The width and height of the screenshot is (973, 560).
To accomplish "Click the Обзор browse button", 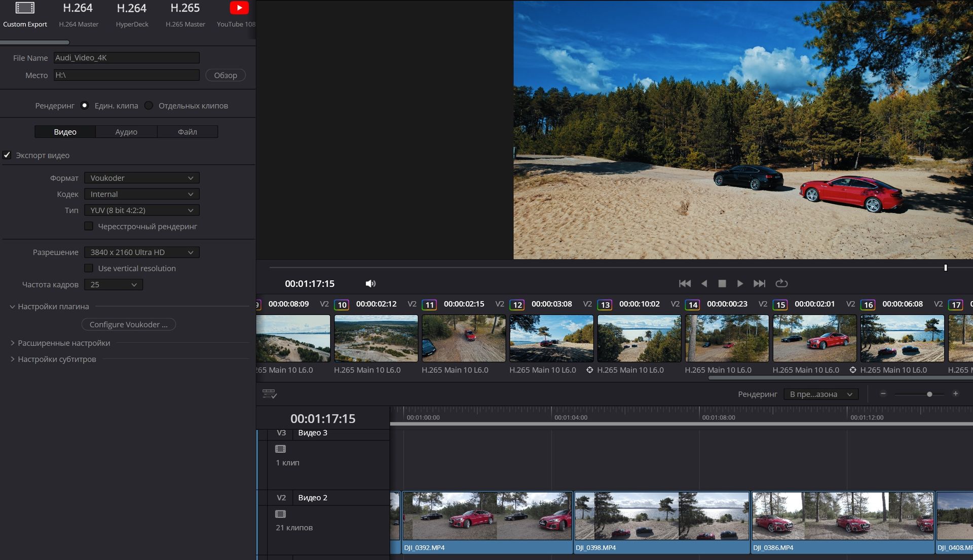I will [226, 76].
